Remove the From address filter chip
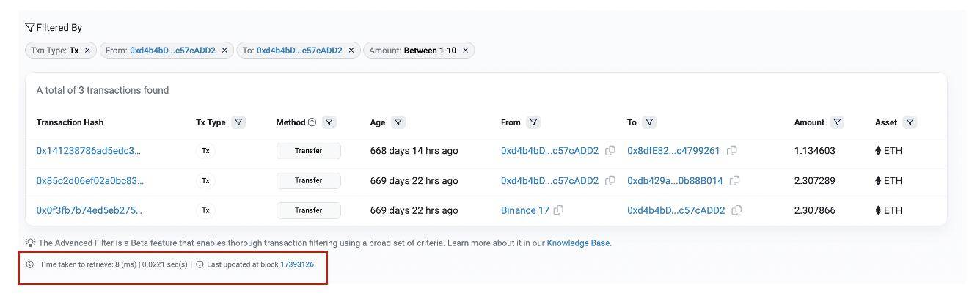Screen dimensions: 980x296 point(224,51)
